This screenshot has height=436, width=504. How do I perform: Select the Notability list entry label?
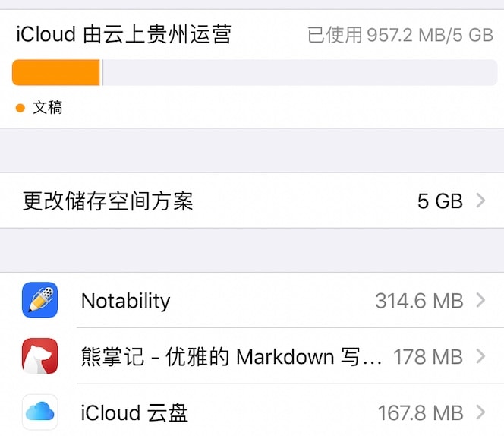(x=126, y=301)
